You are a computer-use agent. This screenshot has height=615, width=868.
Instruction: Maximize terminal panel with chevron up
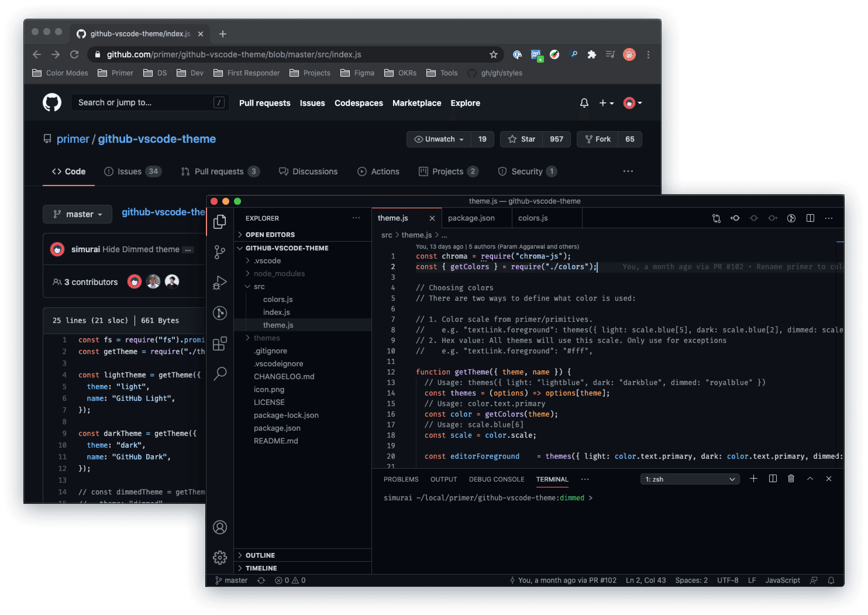[x=810, y=479]
